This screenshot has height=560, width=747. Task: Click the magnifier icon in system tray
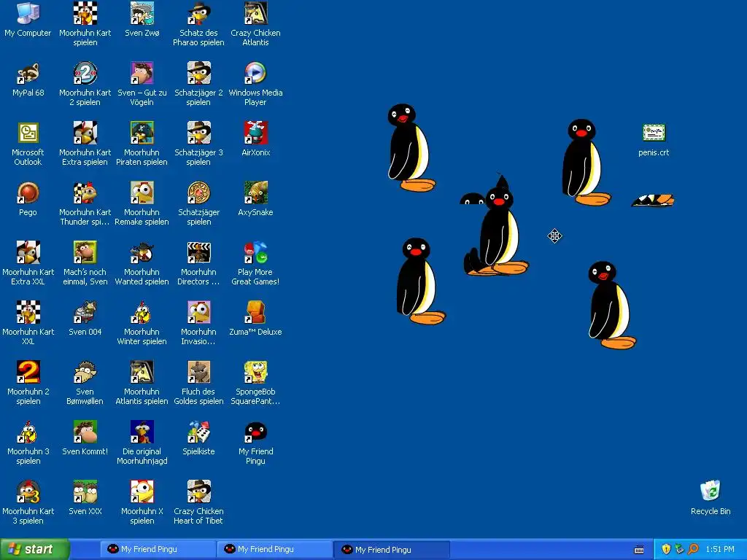(693, 549)
